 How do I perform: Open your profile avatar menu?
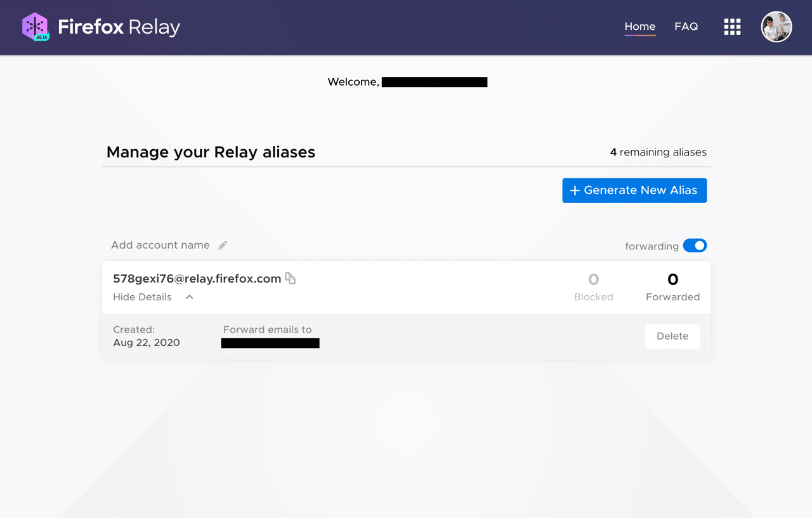[x=776, y=27]
